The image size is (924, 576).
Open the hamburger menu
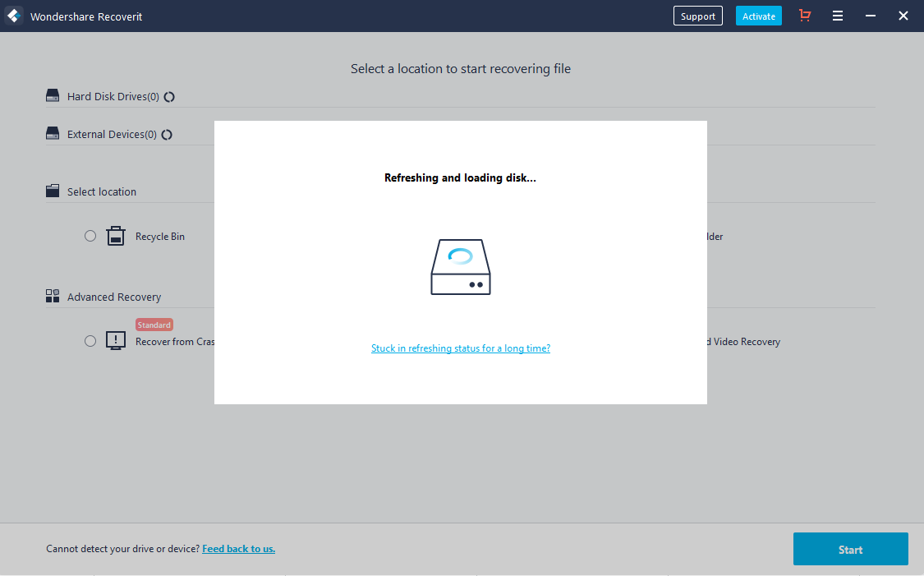point(838,16)
